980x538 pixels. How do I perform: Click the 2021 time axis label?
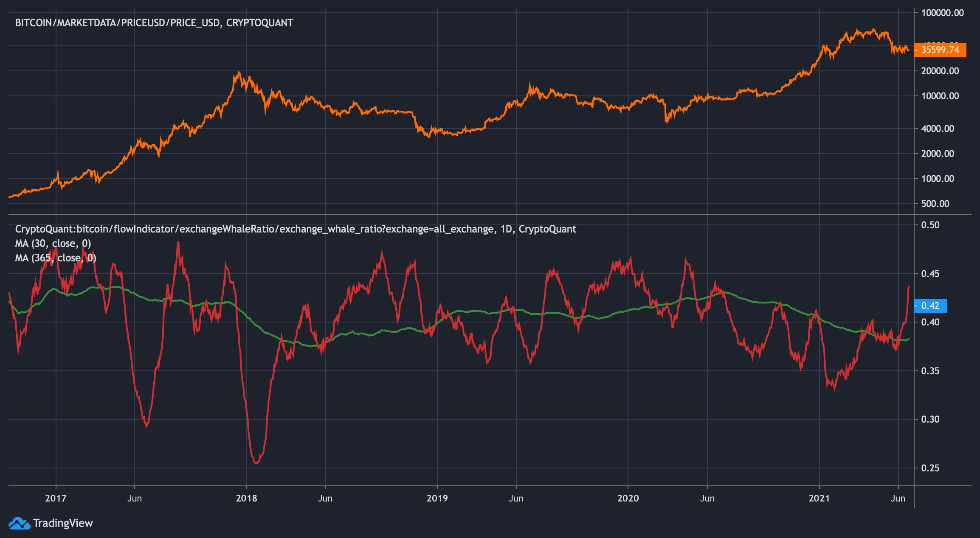click(819, 498)
